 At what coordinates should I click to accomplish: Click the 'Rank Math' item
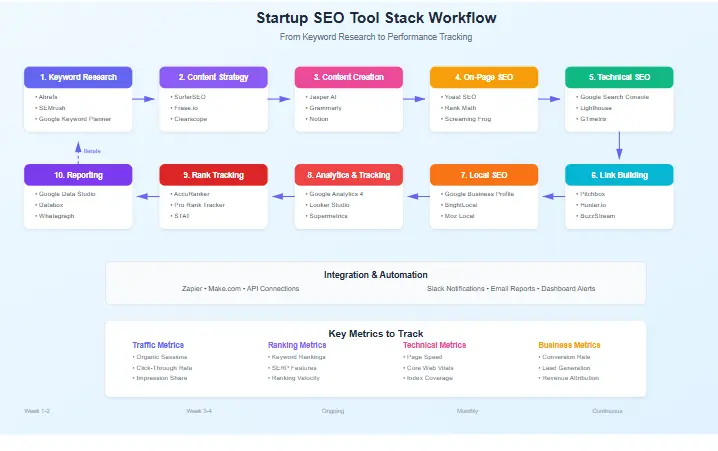coord(459,108)
